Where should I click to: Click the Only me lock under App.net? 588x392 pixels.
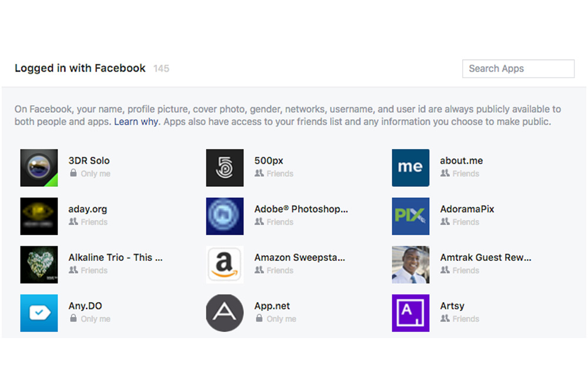tap(259, 319)
